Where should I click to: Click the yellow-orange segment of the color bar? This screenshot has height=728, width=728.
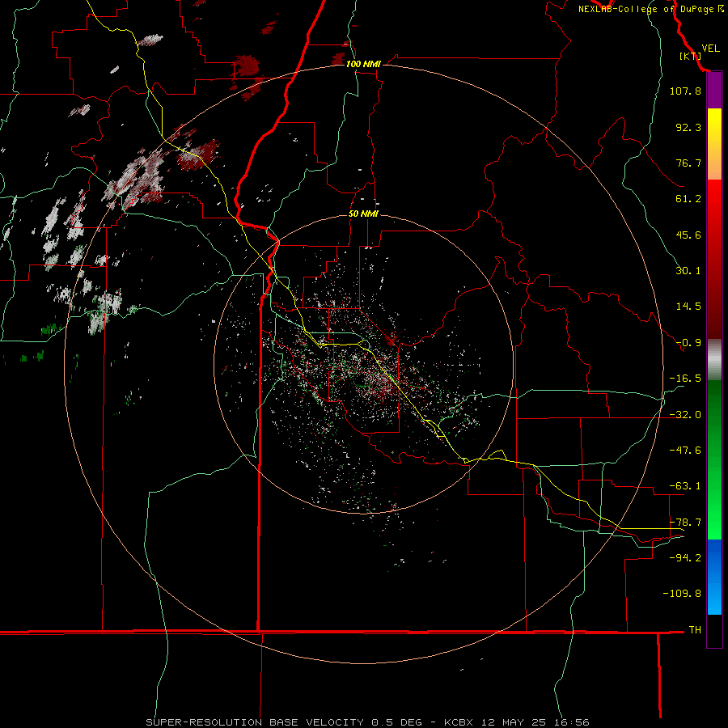[714, 144]
